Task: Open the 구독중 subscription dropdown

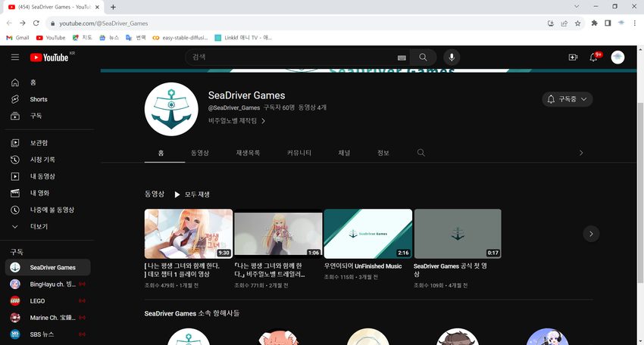Action: tap(567, 99)
